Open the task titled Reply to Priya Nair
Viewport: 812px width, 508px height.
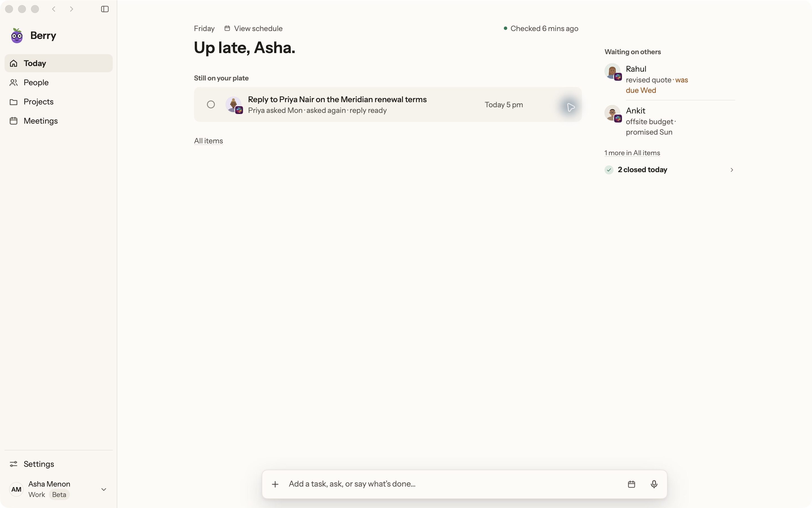click(337, 99)
